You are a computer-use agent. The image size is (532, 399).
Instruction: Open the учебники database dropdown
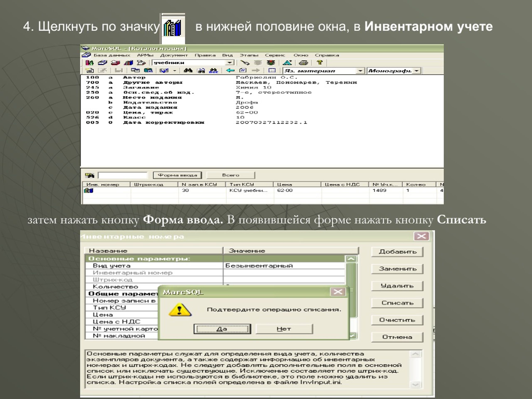tap(230, 63)
